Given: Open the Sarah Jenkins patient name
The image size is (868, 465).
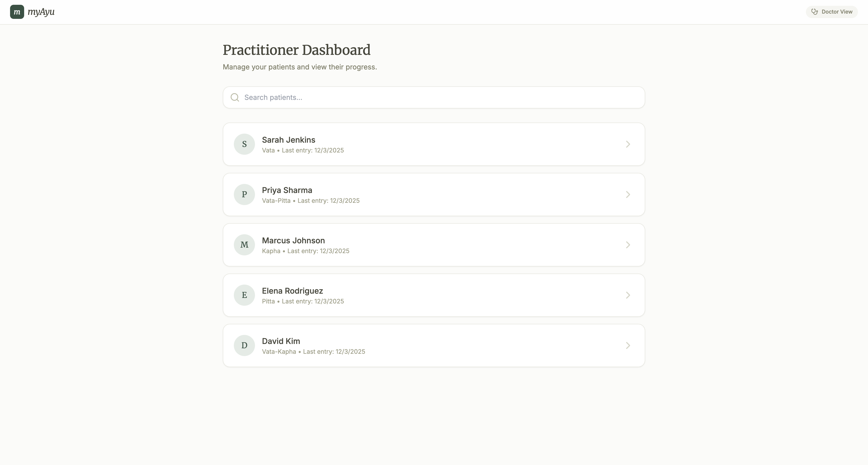Looking at the screenshot, I should click(288, 140).
